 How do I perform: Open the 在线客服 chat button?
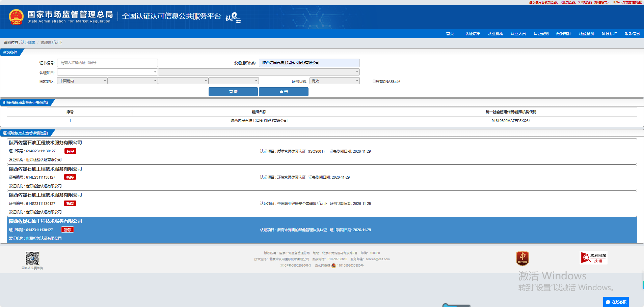click(616, 302)
